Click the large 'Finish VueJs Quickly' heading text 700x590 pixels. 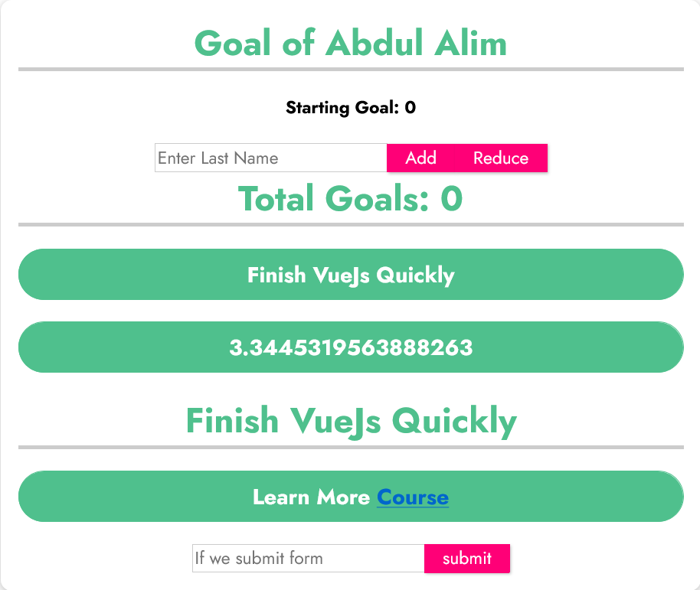351,421
